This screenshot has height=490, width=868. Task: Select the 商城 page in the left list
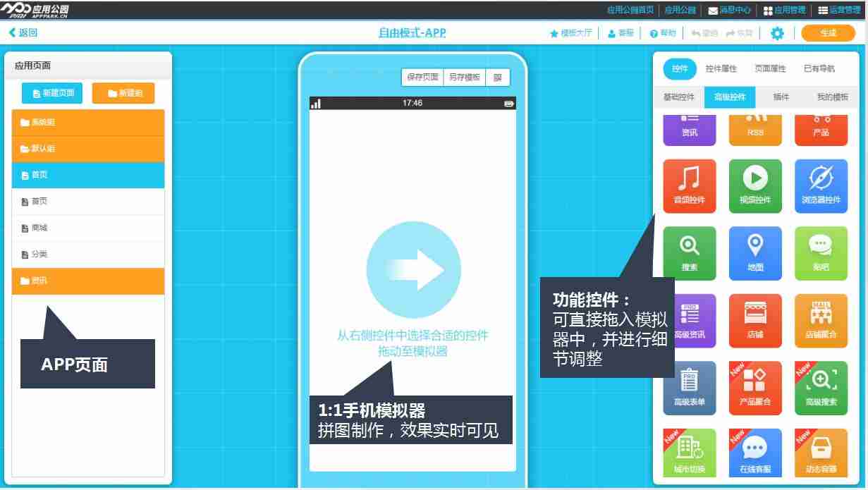[x=87, y=228]
